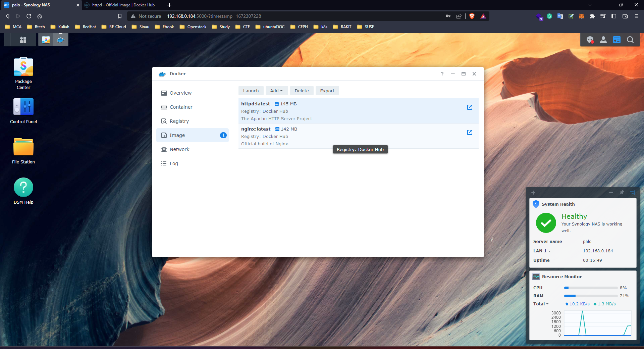Open Registry in Docker sidebar
Screen dimensions: 644x349
(x=193, y=121)
